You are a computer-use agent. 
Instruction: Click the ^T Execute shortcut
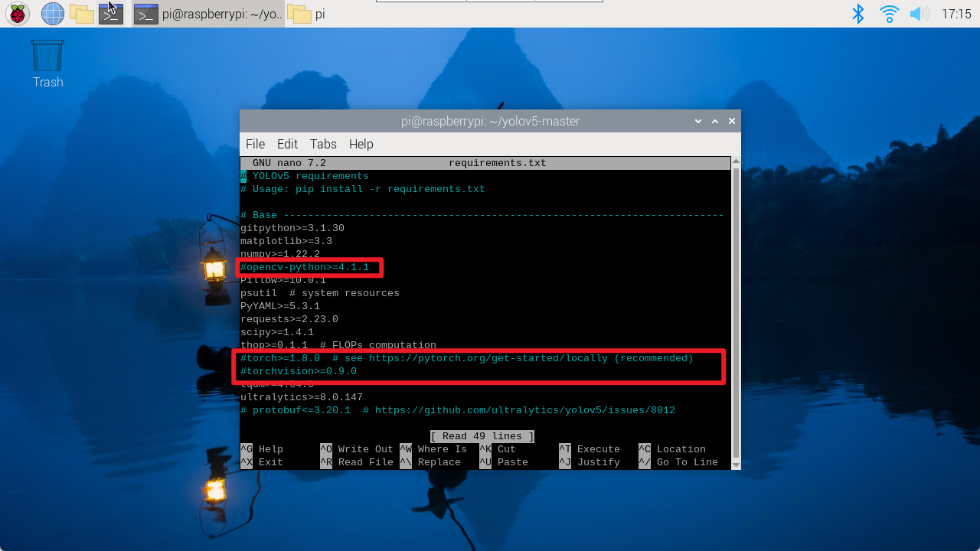[590, 449]
